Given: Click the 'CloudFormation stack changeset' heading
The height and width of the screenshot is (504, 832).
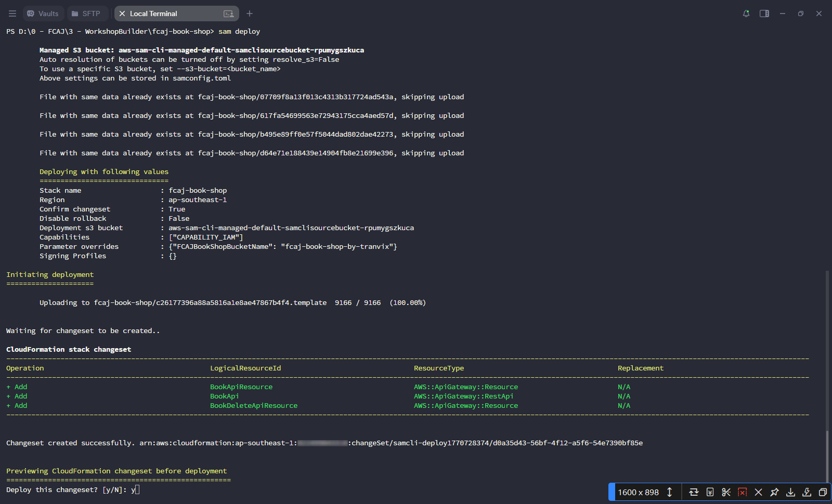Looking at the screenshot, I should 69,350.
